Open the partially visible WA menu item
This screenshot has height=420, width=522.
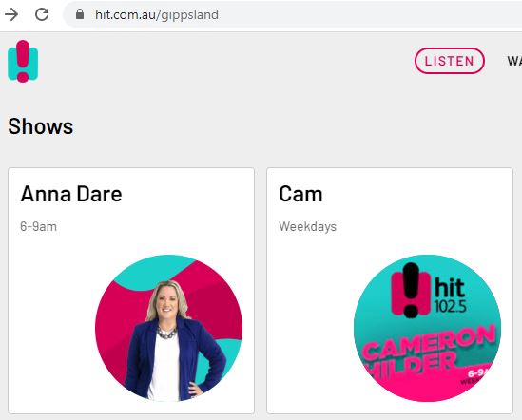(514, 61)
